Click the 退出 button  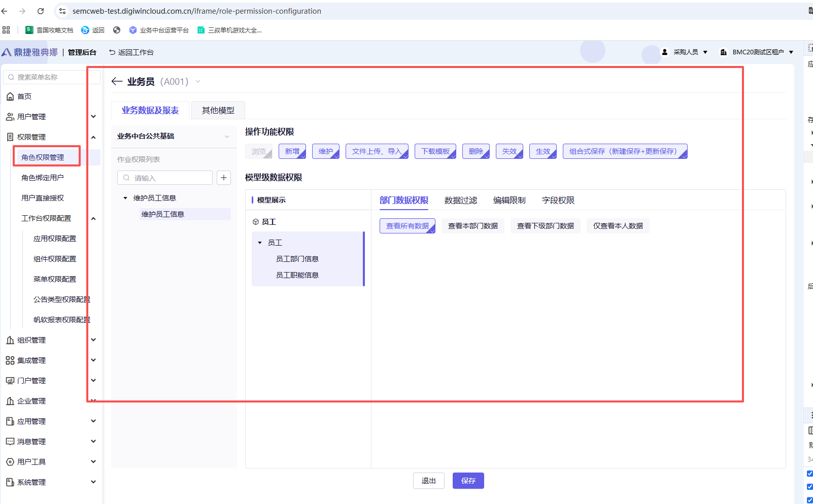(428, 481)
